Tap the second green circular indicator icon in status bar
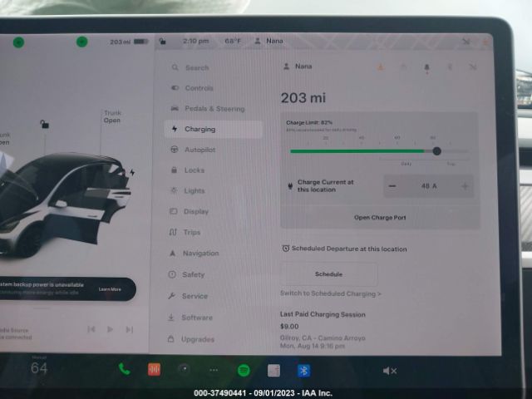The image size is (532, 399). (81, 42)
